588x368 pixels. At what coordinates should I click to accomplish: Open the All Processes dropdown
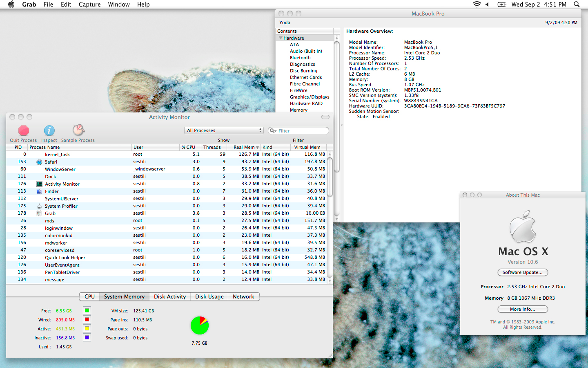(x=224, y=130)
